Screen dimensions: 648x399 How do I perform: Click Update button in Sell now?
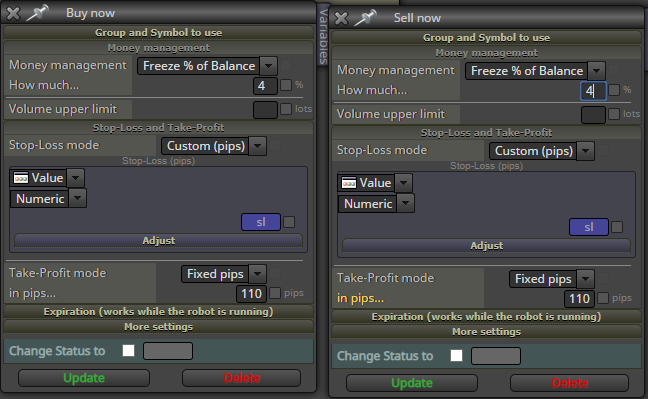coord(412,383)
